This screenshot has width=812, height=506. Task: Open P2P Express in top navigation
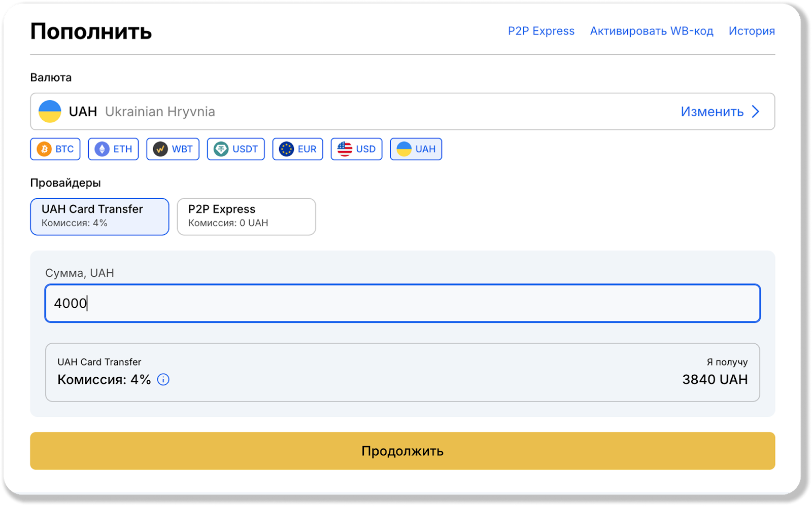coord(541,31)
